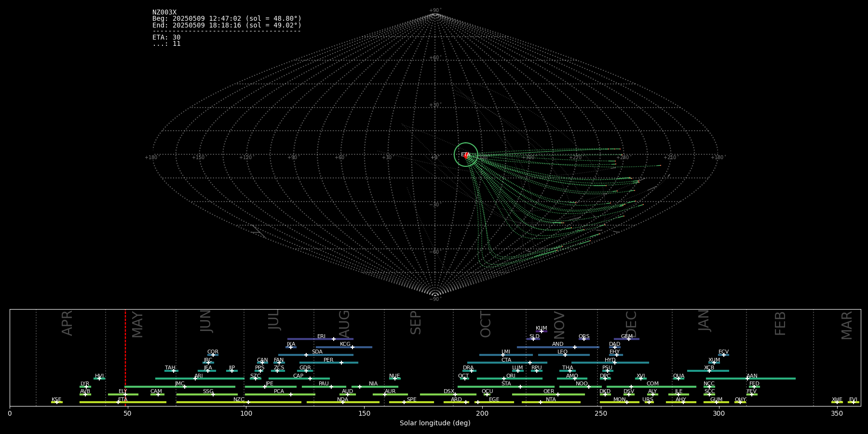This screenshot has height=434, width=868.
Task: Click the NZC shower label
Action: coord(239,399)
